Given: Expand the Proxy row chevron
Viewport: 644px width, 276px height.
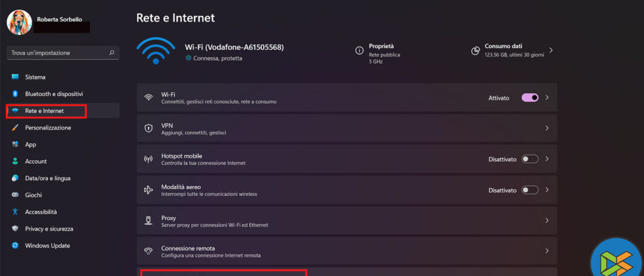Looking at the screenshot, I should (547, 221).
